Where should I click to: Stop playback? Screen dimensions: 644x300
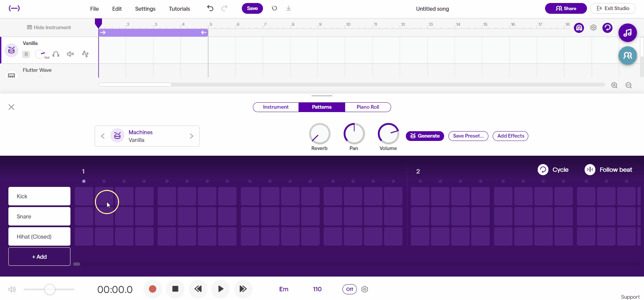(x=175, y=289)
